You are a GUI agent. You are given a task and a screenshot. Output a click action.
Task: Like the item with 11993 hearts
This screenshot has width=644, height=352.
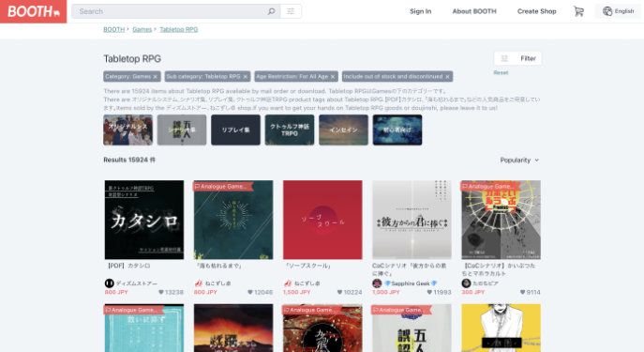[429, 292]
